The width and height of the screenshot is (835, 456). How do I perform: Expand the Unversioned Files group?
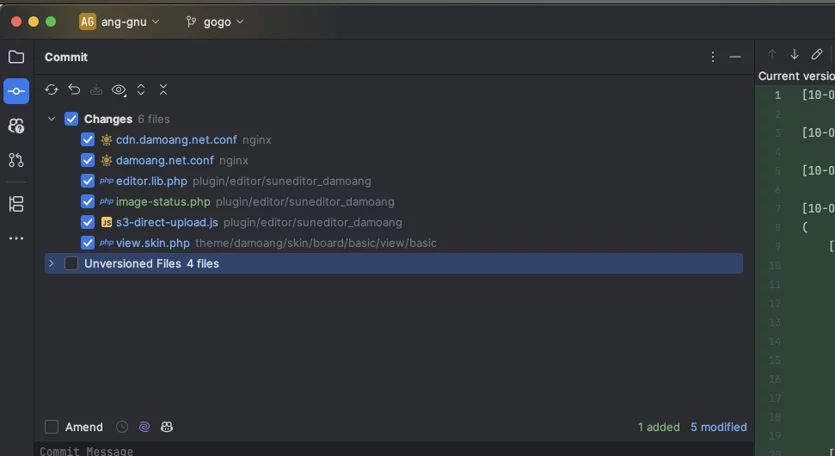click(51, 263)
